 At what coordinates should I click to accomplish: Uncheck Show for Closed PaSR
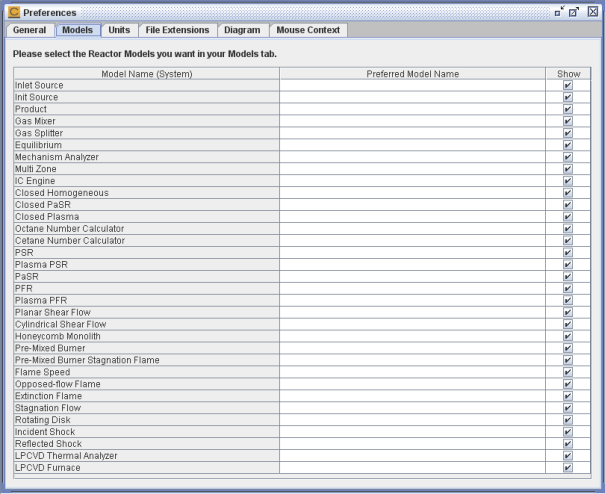click(568, 205)
